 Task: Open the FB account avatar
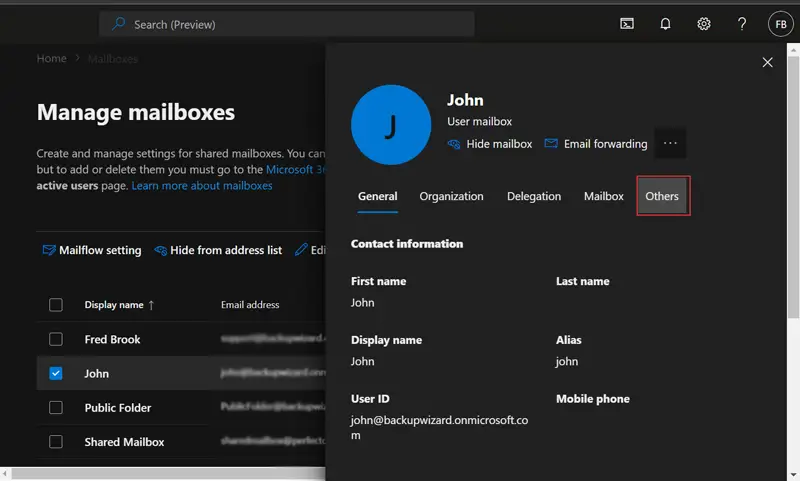pyautogui.click(x=780, y=24)
